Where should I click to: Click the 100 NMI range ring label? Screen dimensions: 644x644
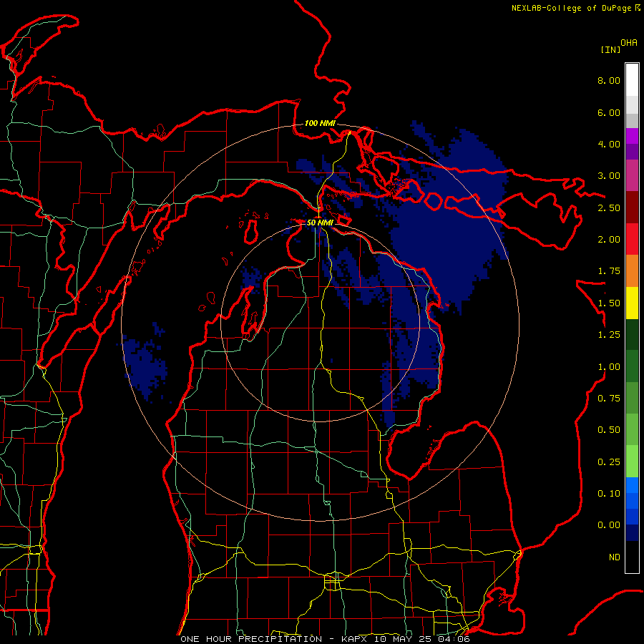point(320,123)
